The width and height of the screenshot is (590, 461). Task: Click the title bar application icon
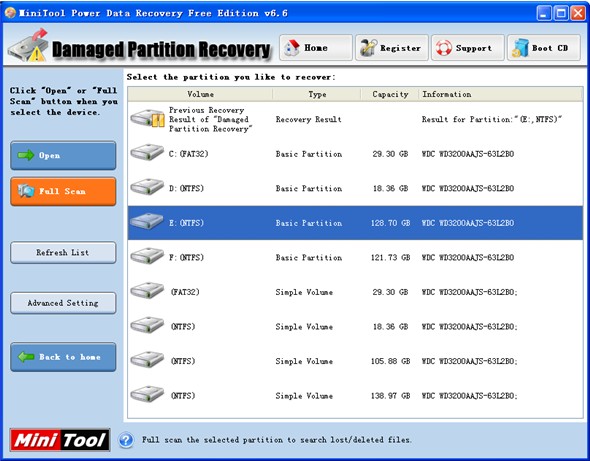point(10,13)
